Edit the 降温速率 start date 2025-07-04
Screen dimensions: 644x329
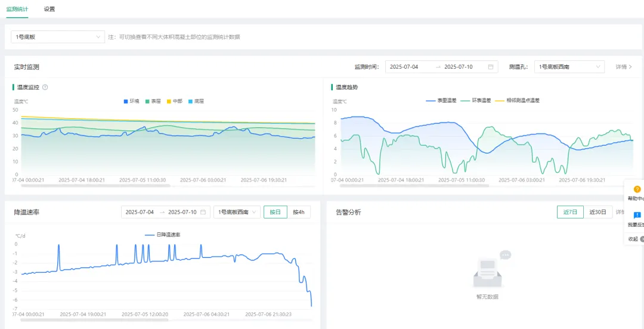[x=140, y=212]
